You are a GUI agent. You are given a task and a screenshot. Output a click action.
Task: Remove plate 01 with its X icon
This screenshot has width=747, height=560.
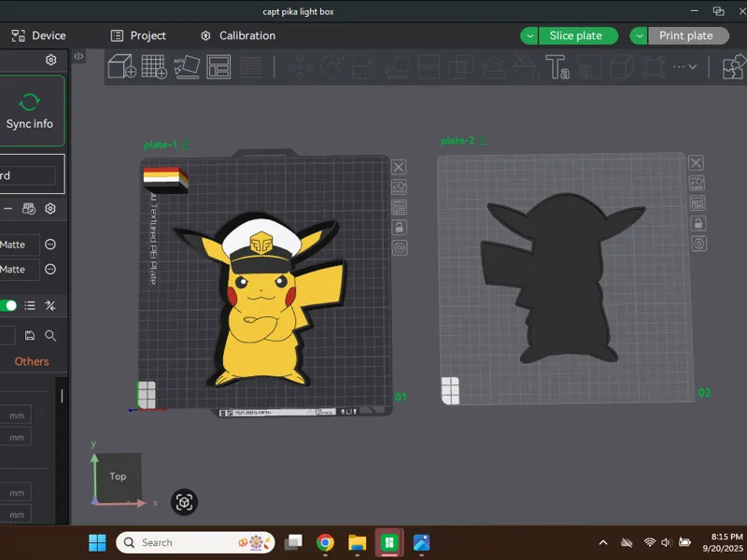coord(399,167)
